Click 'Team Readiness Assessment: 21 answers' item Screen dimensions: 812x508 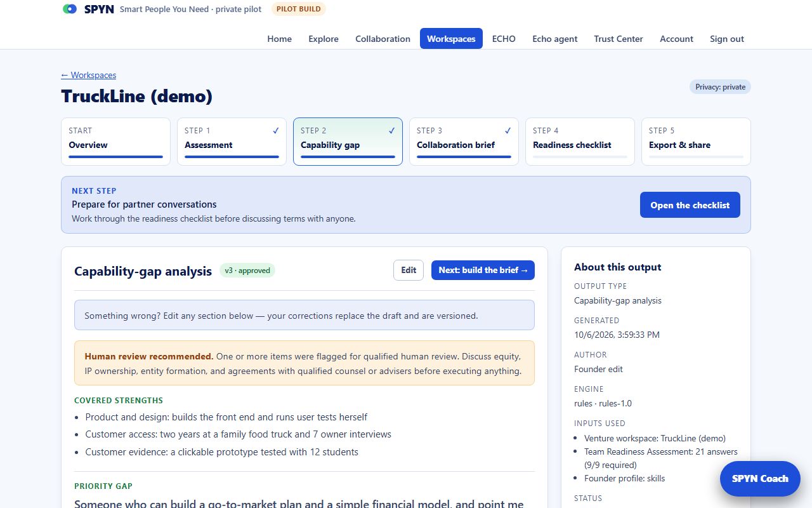pos(661,458)
